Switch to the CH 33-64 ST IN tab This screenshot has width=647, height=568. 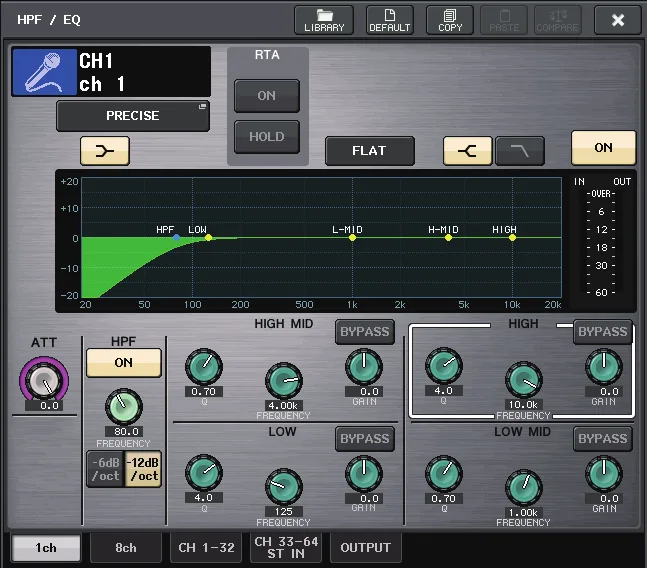coord(286,548)
